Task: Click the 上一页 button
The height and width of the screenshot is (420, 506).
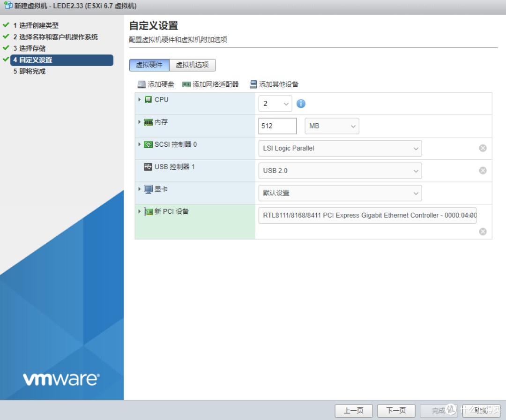Action: pyautogui.click(x=353, y=410)
